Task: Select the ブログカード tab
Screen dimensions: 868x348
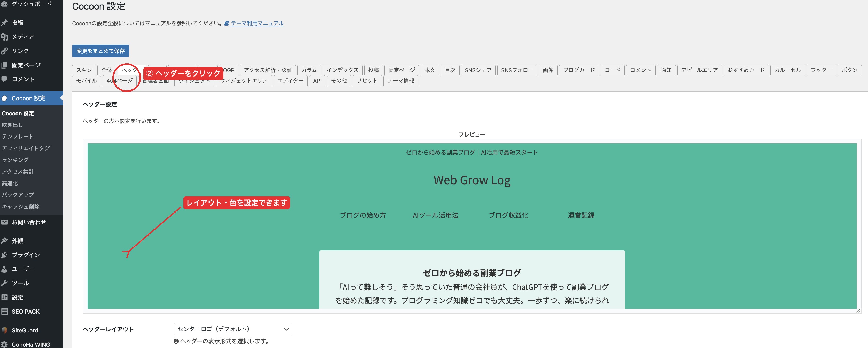Action: [x=579, y=70]
